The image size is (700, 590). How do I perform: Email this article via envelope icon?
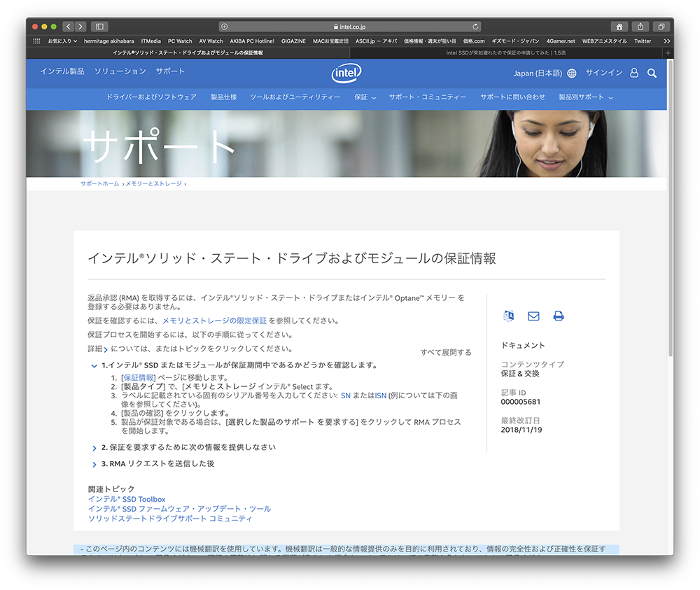pyautogui.click(x=533, y=316)
